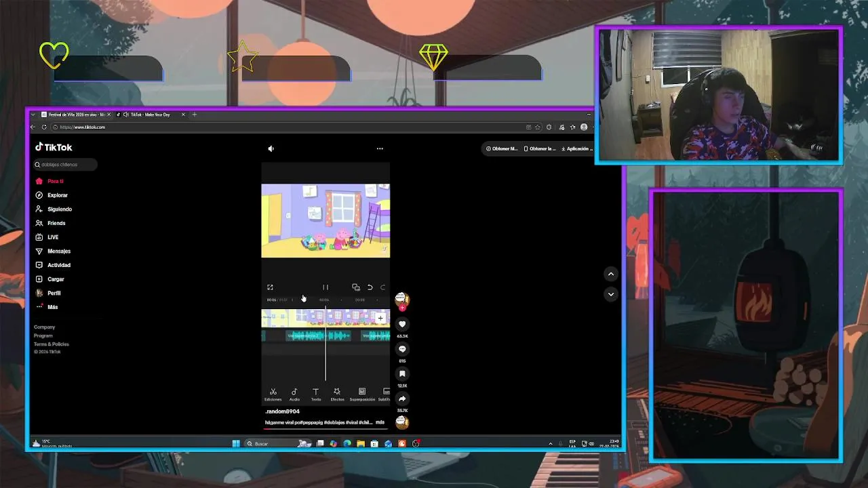The height and width of the screenshot is (488, 868).
Task: Click Cargar to upload a video
Action: pos(50,279)
